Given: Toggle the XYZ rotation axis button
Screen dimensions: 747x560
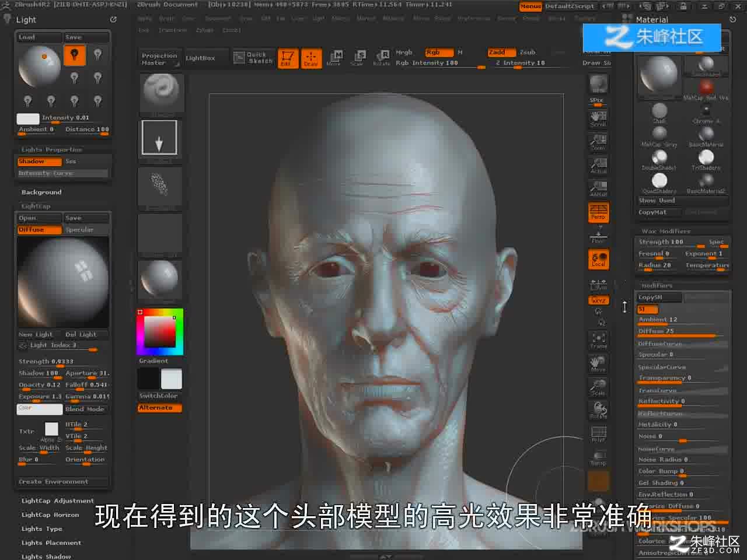Looking at the screenshot, I should [x=598, y=300].
